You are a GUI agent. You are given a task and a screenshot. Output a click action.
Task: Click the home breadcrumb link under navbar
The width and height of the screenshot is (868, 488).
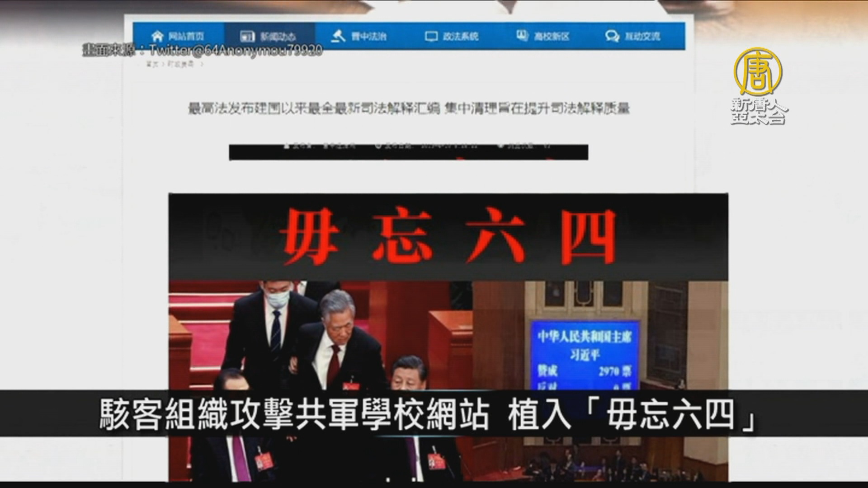152,64
